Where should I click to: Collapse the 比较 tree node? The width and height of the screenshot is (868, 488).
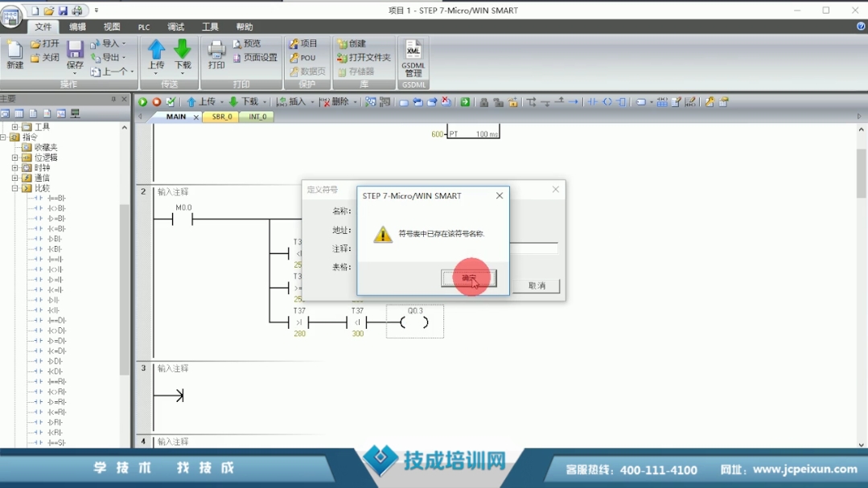pos(15,188)
